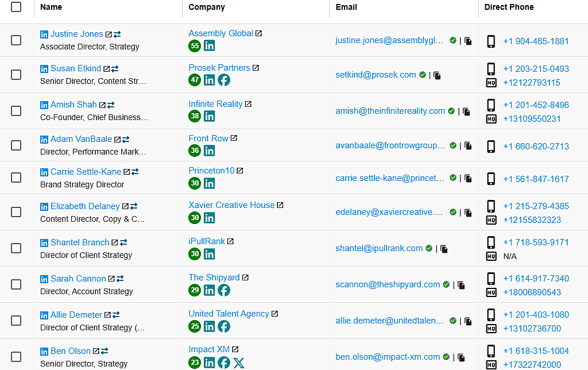The width and height of the screenshot is (588, 370).
Task: Click the phone number +1 904-465-1881
Action: tap(536, 41)
